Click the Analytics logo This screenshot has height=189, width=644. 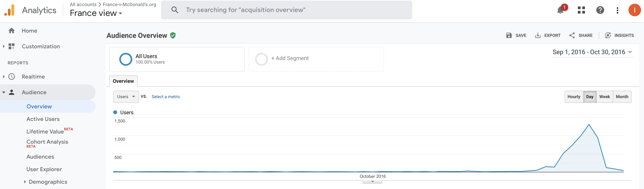pos(30,10)
